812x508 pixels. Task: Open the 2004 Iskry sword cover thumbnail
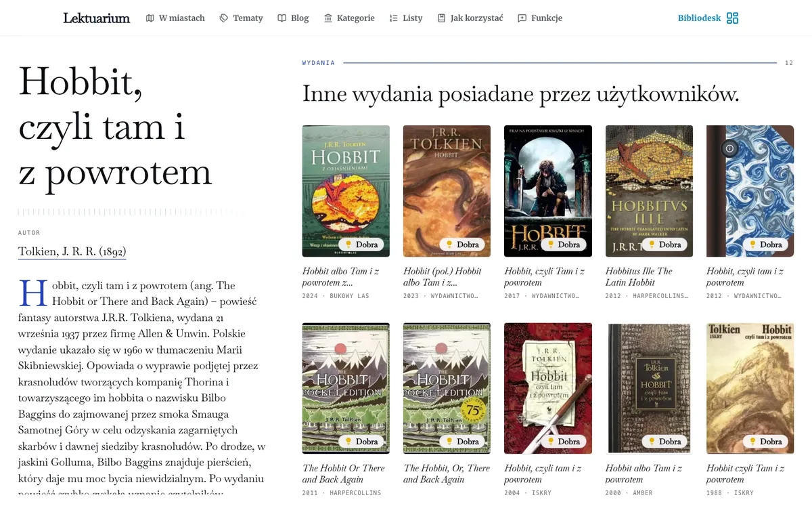pos(548,388)
